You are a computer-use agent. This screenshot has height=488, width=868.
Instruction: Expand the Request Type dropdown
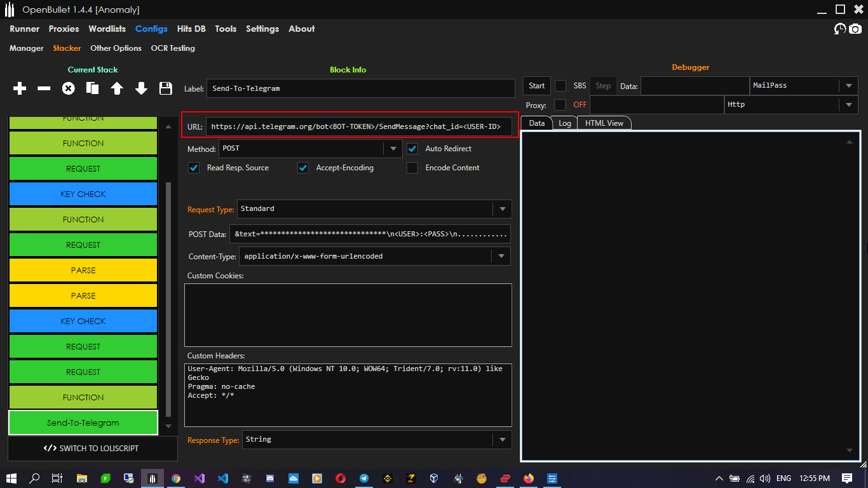[x=502, y=209]
